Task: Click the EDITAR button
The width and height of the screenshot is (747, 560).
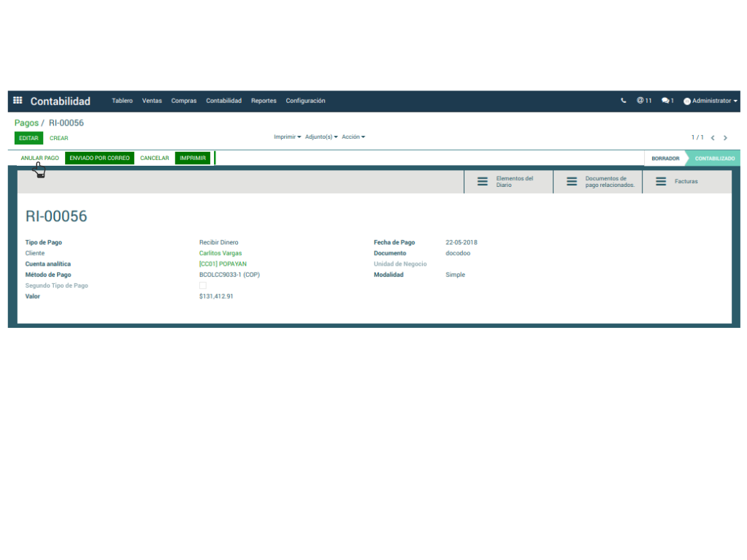Action: 28,138
